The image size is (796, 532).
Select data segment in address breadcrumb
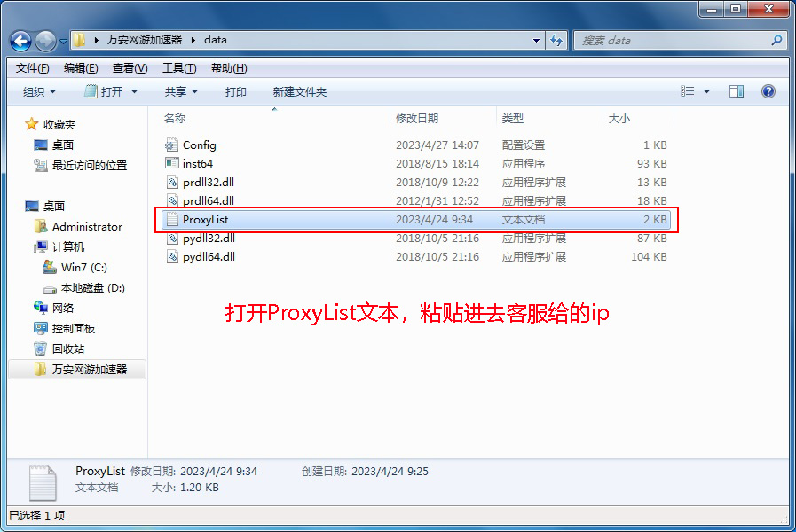point(216,40)
